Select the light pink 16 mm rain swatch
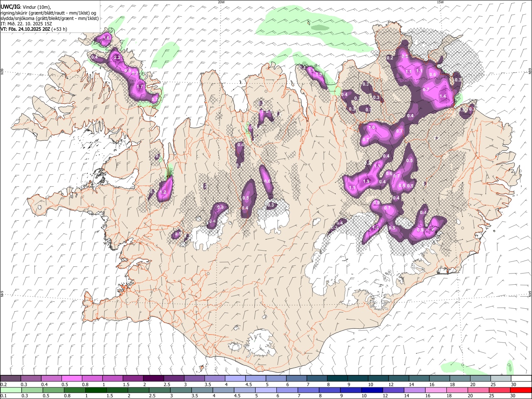 (435, 390)
